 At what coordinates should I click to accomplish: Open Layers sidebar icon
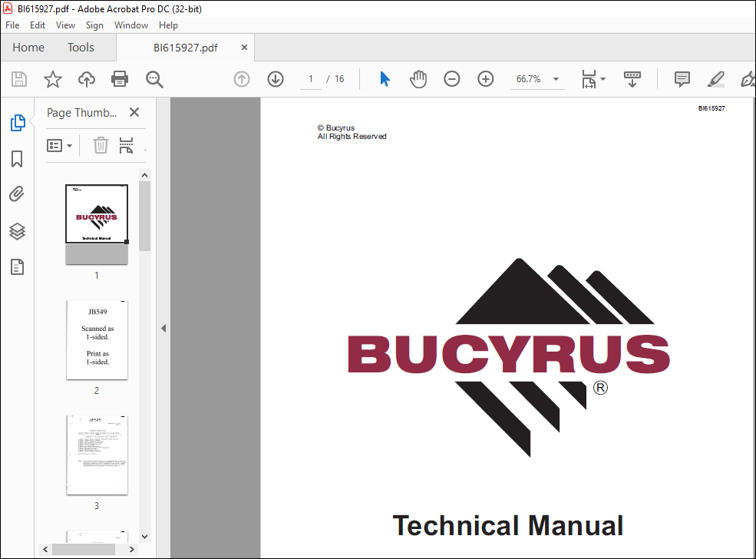pyautogui.click(x=17, y=232)
